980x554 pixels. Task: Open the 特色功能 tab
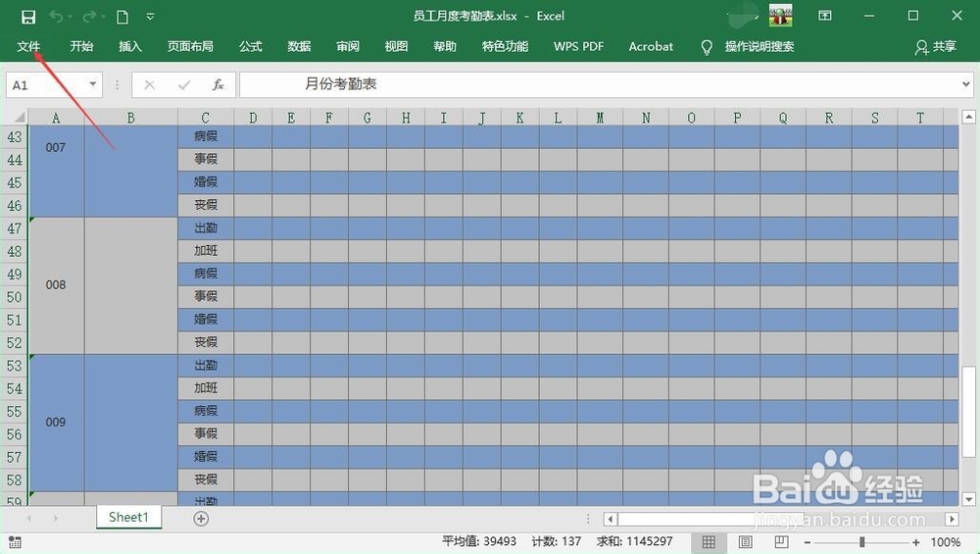pos(505,46)
